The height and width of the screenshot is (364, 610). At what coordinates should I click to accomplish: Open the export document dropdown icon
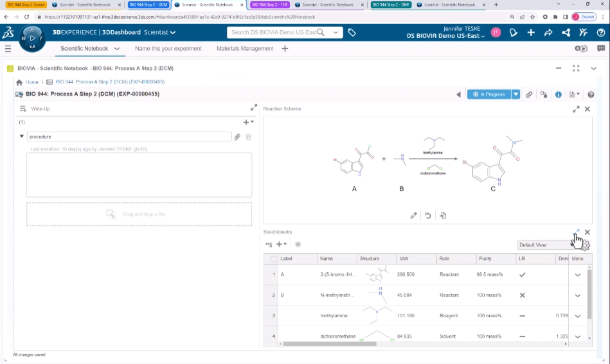coord(575,94)
